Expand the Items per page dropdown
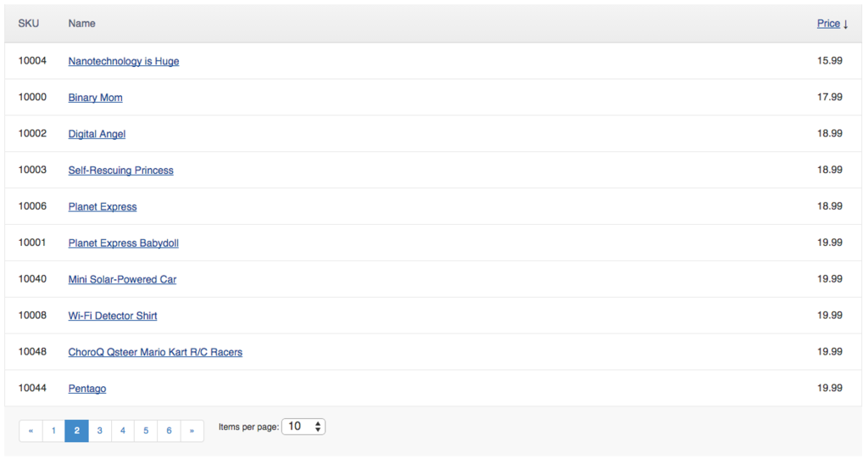The height and width of the screenshot is (459, 868). pos(303,427)
